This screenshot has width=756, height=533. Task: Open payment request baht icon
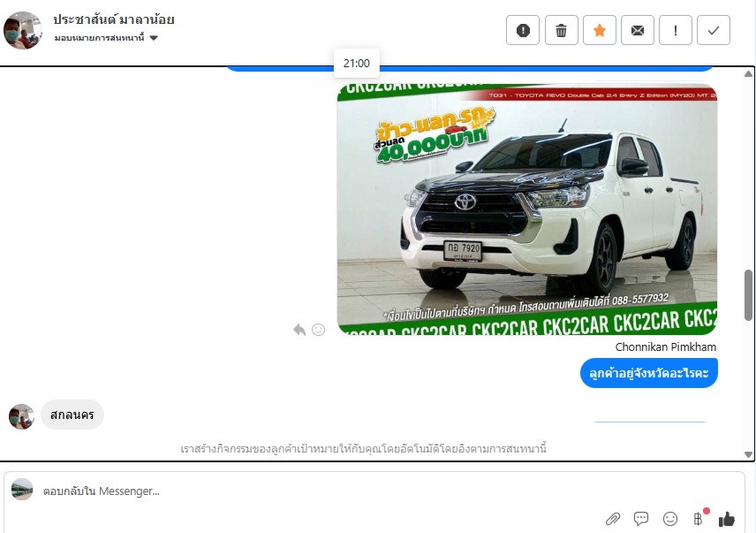click(699, 519)
